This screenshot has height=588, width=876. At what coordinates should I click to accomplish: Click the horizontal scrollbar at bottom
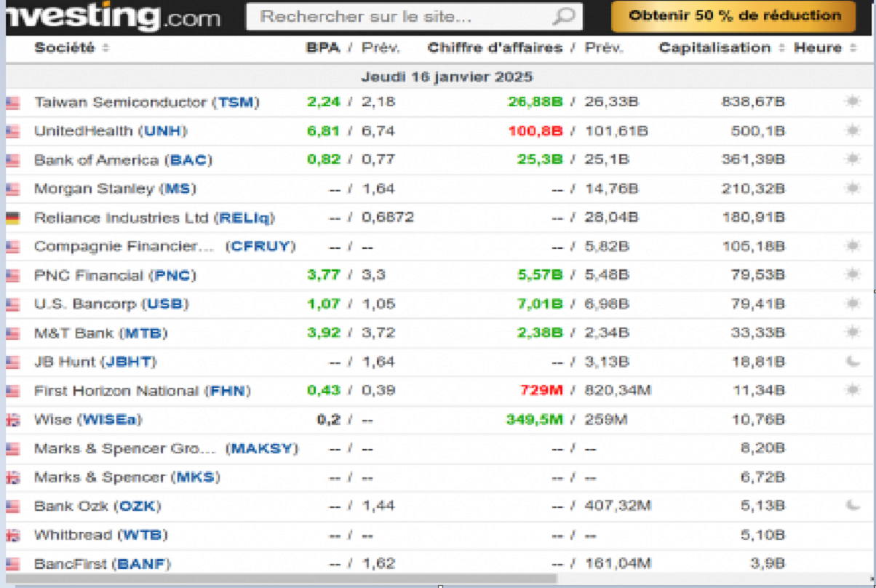tap(280, 581)
